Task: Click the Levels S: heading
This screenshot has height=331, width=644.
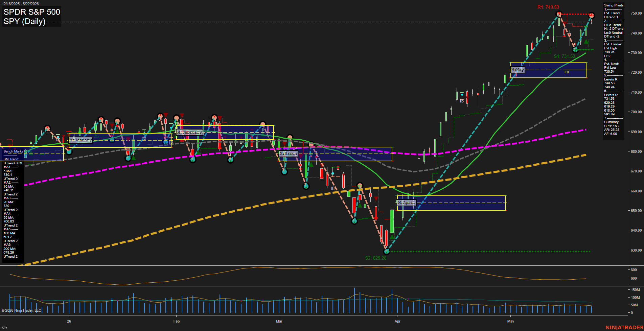Action: click(611, 95)
